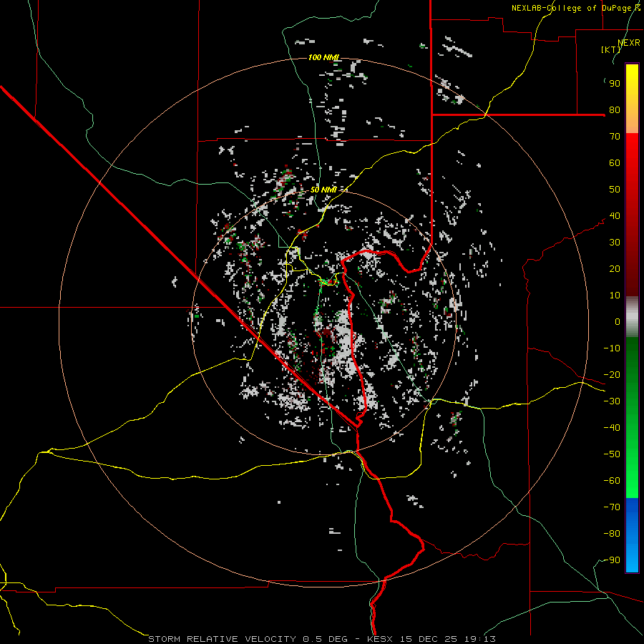
Task: Click the STORM RELATIVE VELOCITY caption text
Action: pos(222,639)
